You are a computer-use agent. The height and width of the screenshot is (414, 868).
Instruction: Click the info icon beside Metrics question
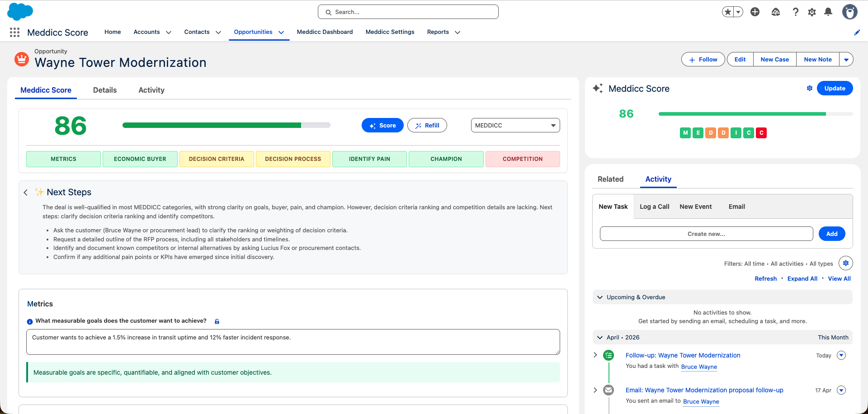[x=30, y=322]
